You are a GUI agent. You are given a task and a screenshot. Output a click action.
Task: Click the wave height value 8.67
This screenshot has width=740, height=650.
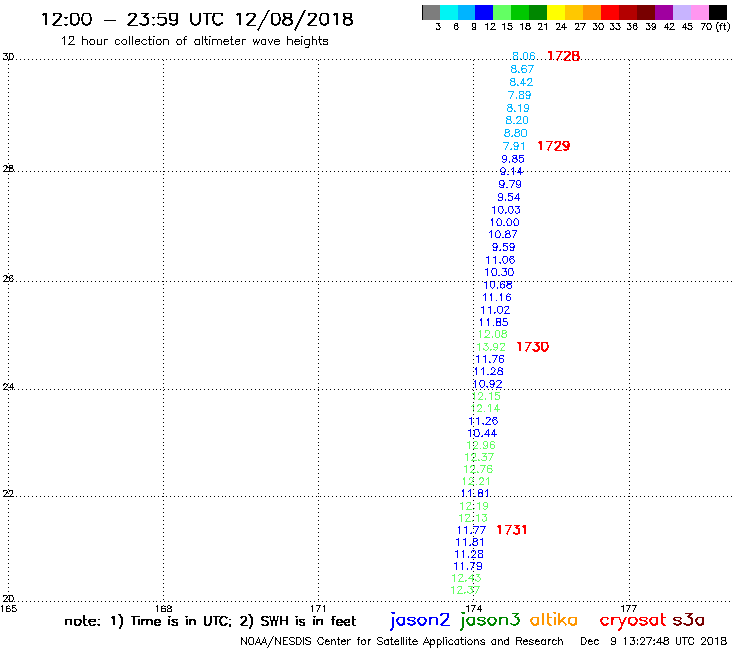click(522, 69)
